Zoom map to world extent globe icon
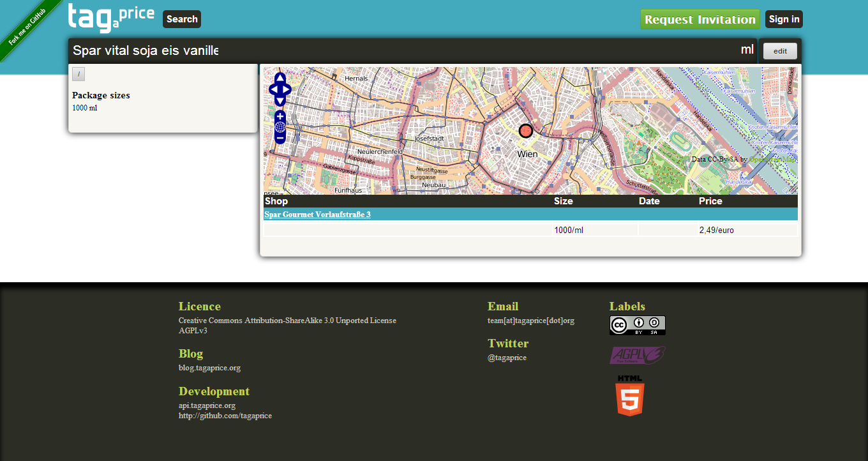This screenshot has height=461, width=868. (280, 127)
